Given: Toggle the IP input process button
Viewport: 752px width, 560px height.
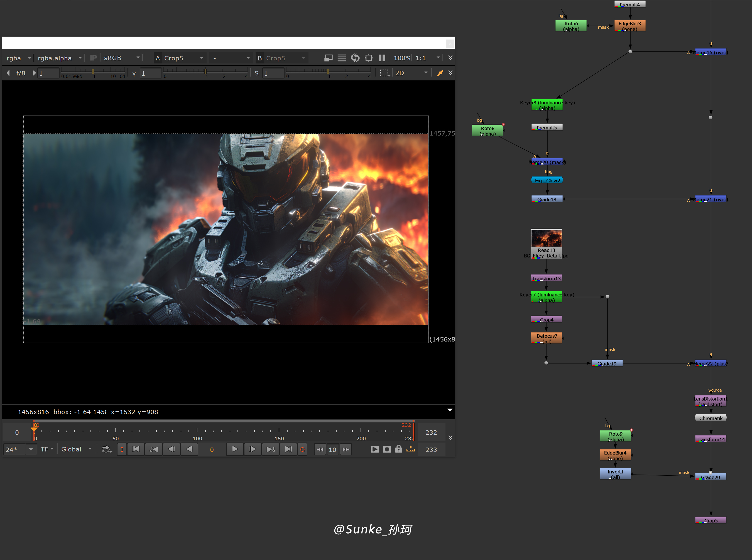Looking at the screenshot, I should click(93, 58).
